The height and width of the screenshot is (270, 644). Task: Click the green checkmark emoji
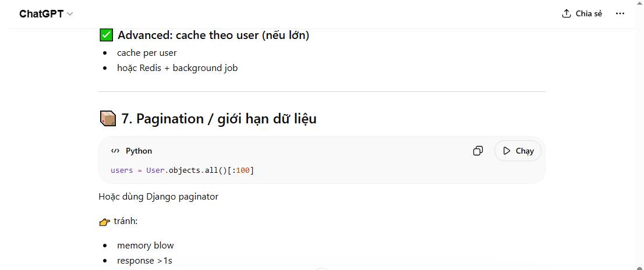coord(106,35)
